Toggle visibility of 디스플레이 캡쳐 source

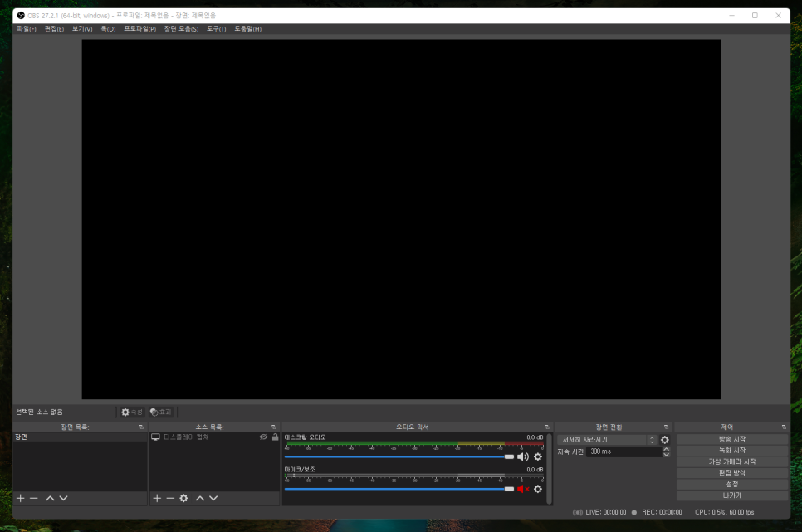coord(263,437)
